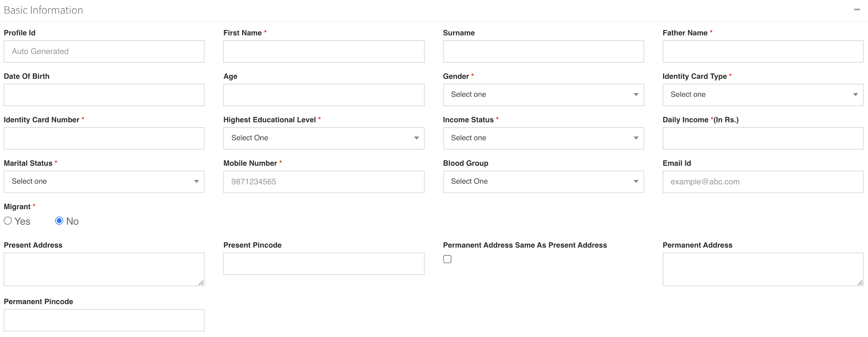Click the Mobile Number field
The image size is (868, 337).
click(323, 182)
